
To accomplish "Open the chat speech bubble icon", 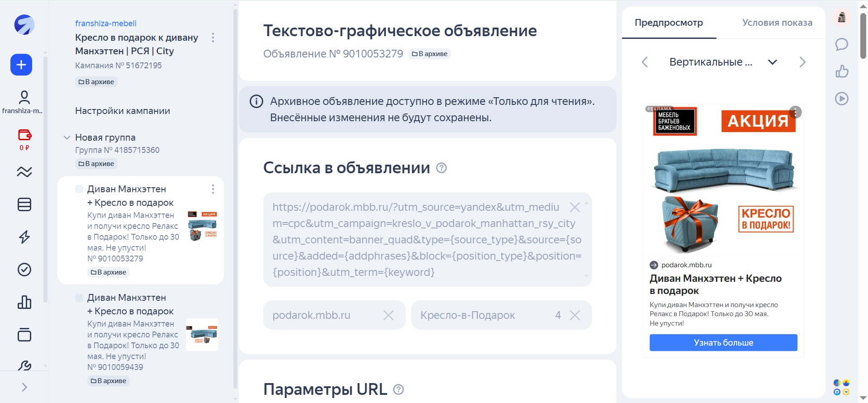I will pos(842,44).
